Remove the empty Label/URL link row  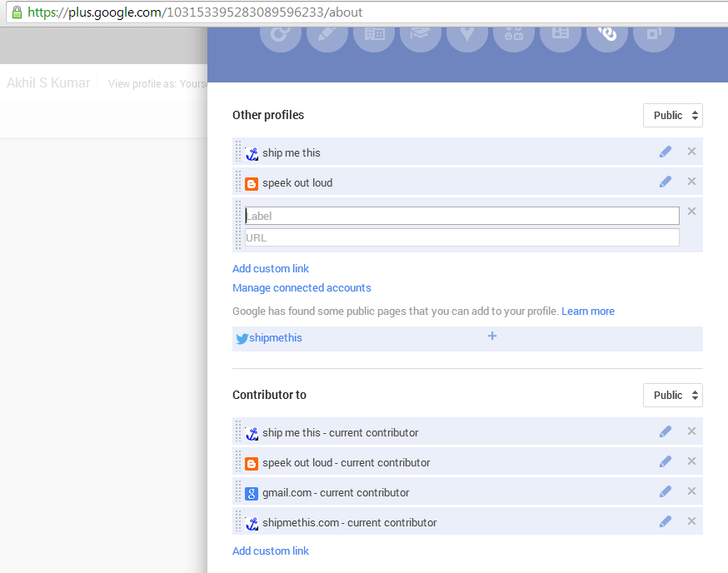point(692,212)
